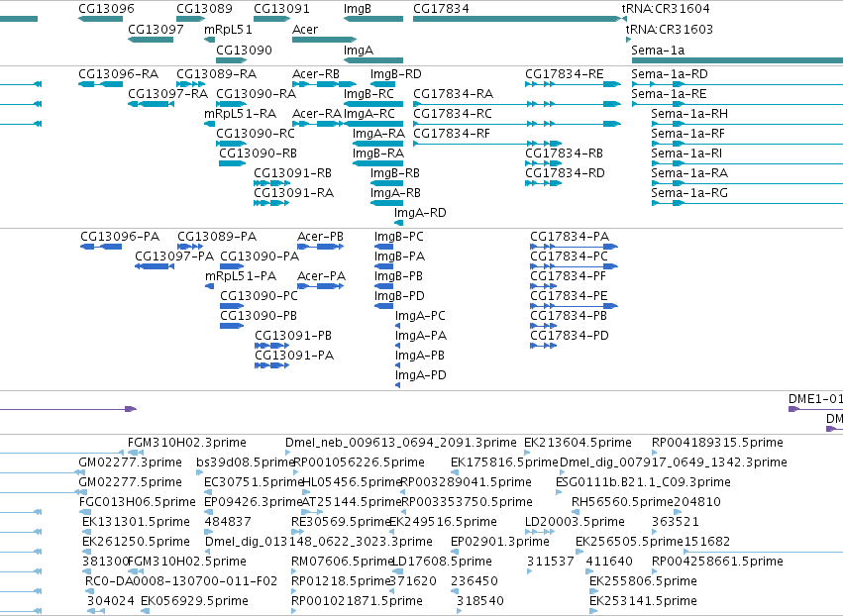
Task: Select the EK213604.5prime EST label
Action: [x=578, y=443]
